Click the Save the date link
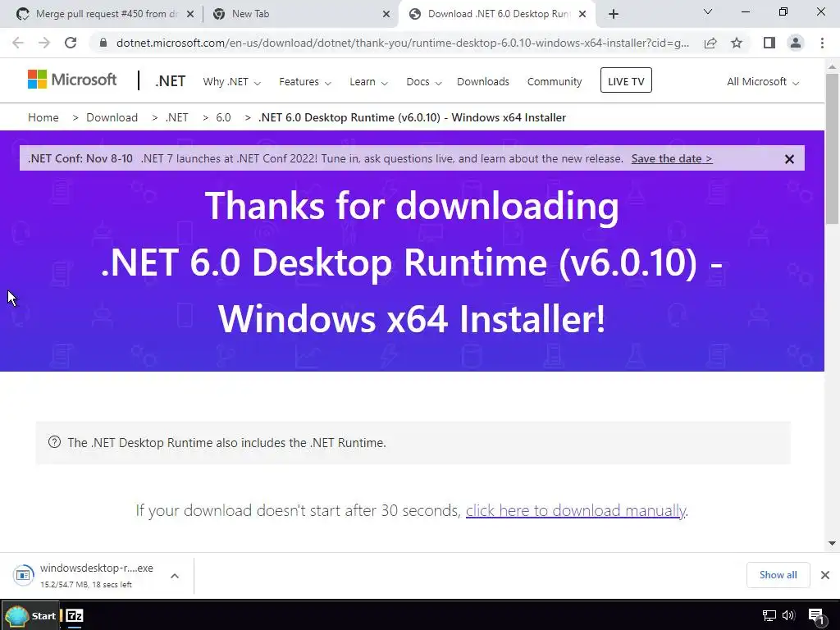Screen dimensions: 840x630 pos(672,158)
